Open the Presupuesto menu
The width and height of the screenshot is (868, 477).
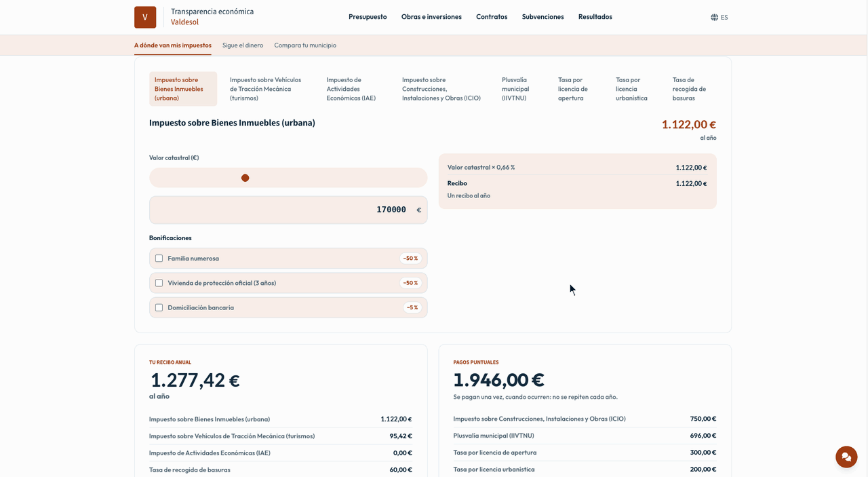point(368,17)
